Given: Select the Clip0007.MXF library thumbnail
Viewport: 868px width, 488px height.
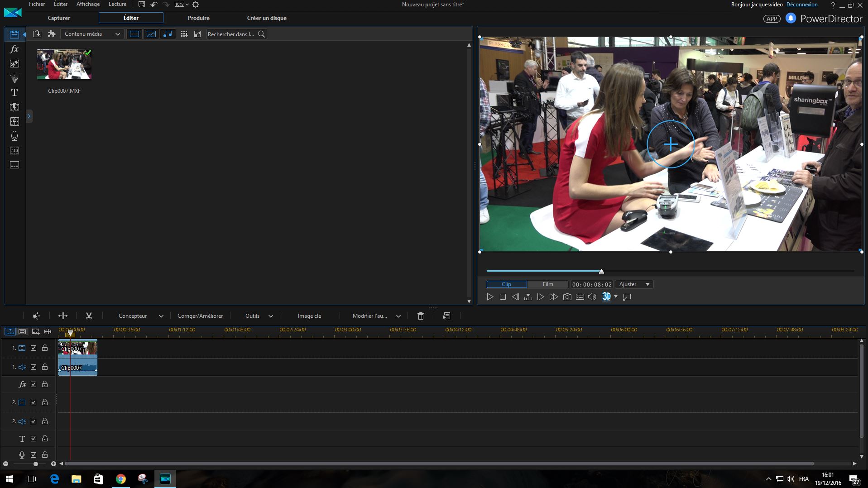Looking at the screenshot, I should tap(64, 64).
